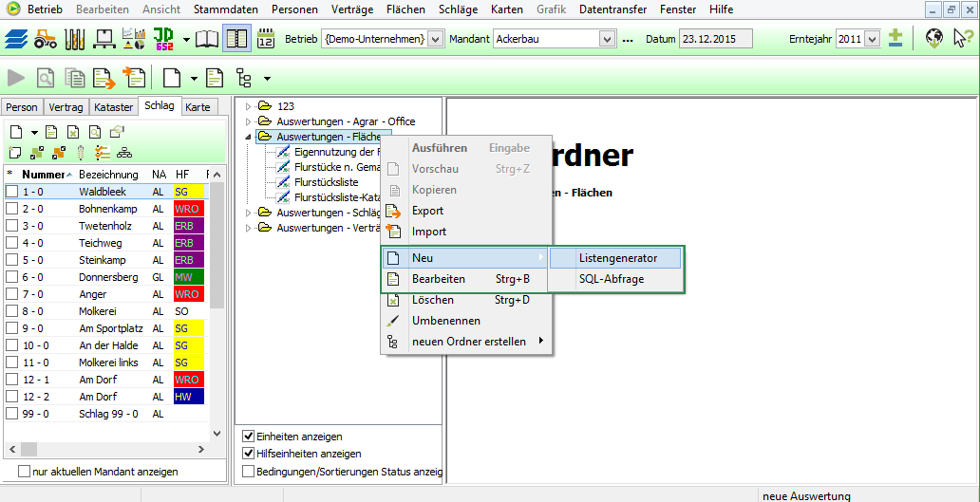980x502 pixels.
Task: Click the checklist icon in Schlag toolbar
Action: click(x=104, y=153)
